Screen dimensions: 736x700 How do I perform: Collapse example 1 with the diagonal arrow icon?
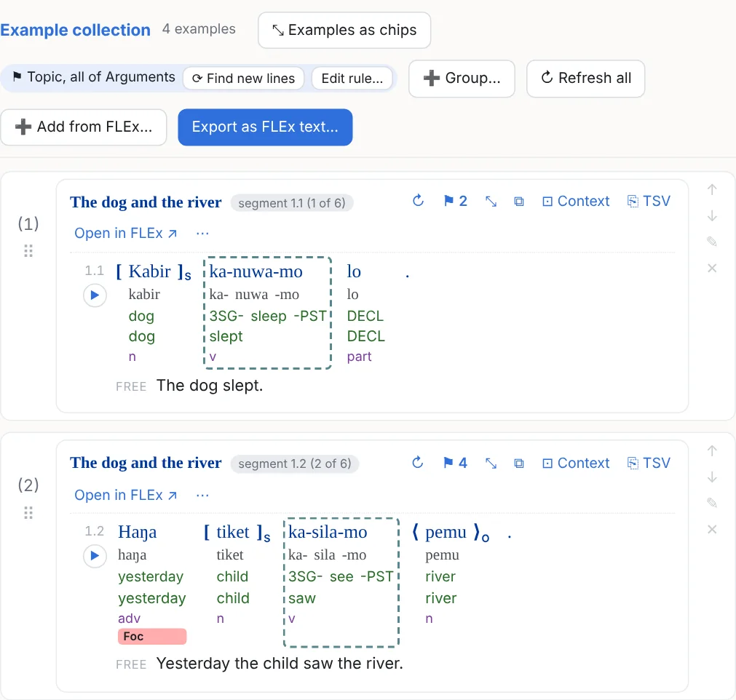click(491, 202)
